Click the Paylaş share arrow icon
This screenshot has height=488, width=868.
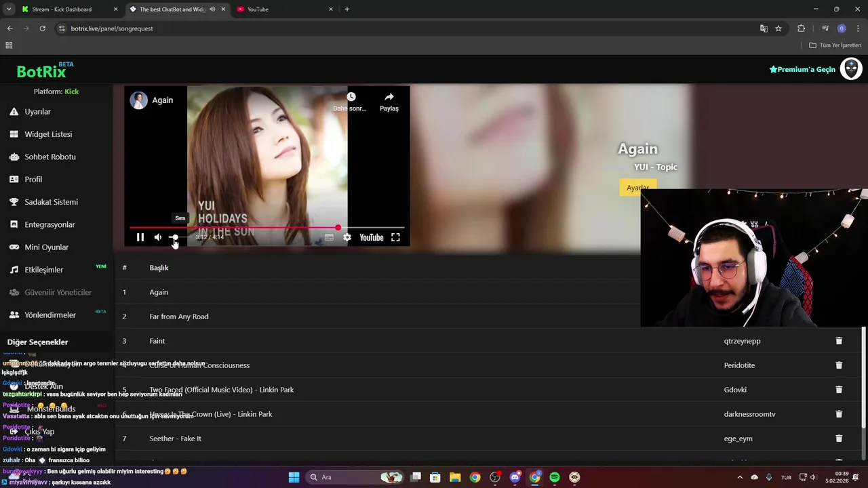(389, 97)
